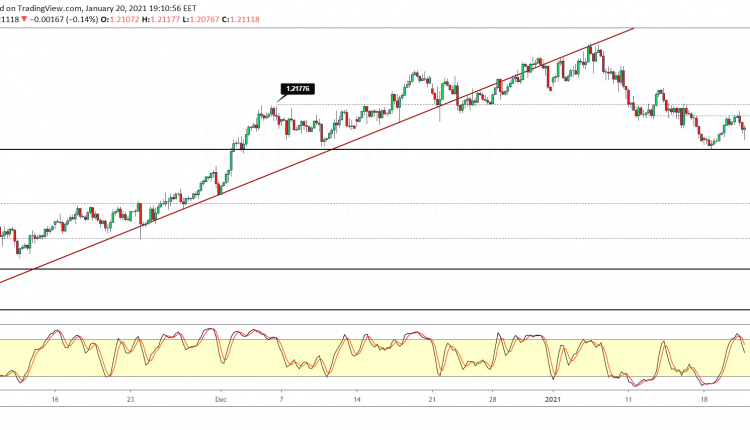Image resolution: width=750 pixels, height=430 pixels.
Task: Click the high value H:1.21177
Action: coord(161,20)
